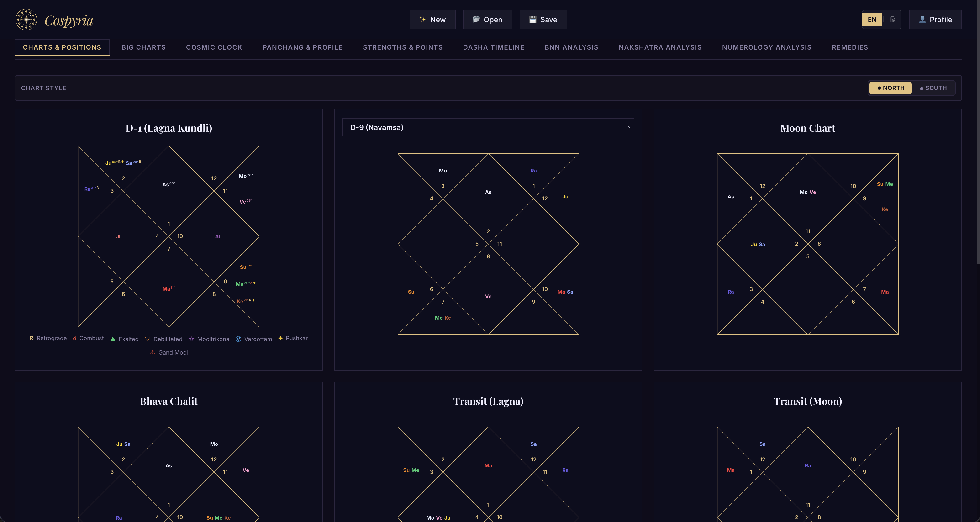
Task: Click "Ma Sa" in the D-9 Navamsa chart
Action: (x=565, y=292)
